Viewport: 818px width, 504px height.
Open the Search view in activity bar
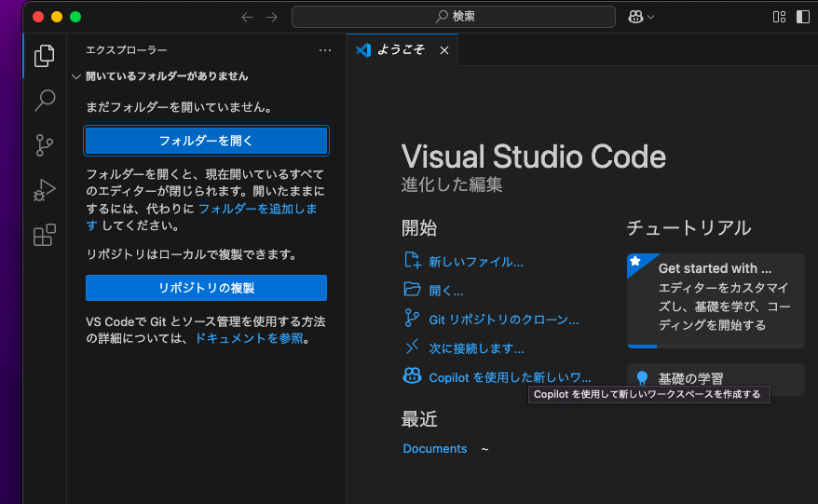[45, 101]
